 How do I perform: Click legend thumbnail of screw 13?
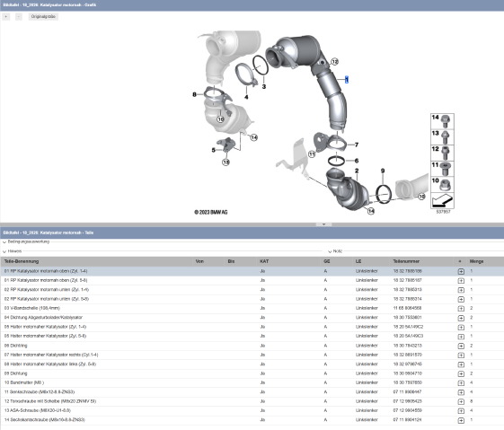coord(442,137)
